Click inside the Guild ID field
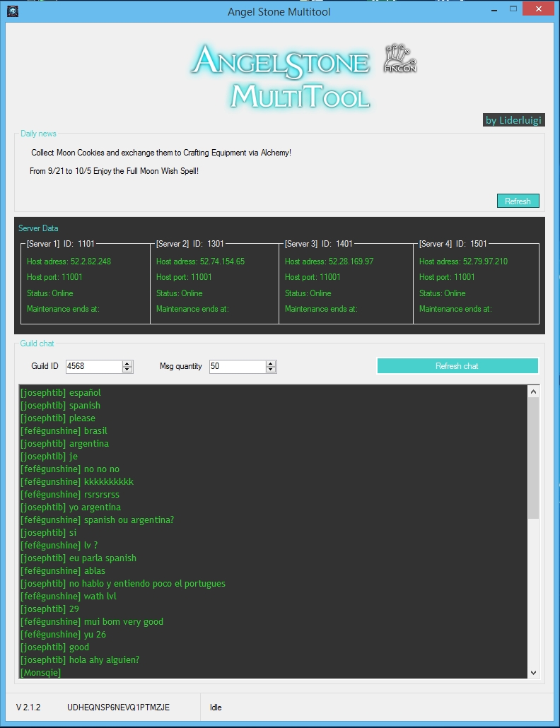560x728 pixels. [x=93, y=366]
